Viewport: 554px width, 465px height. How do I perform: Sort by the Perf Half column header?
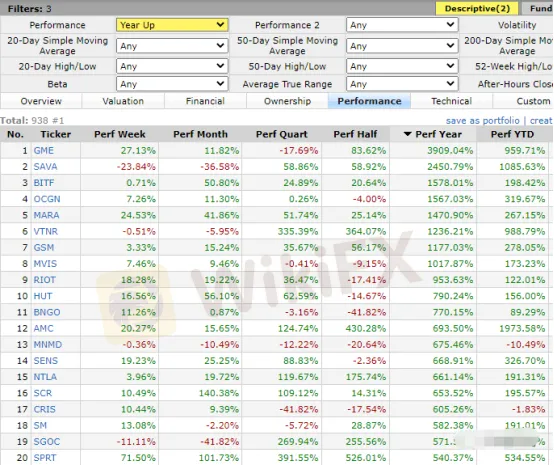(x=355, y=134)
